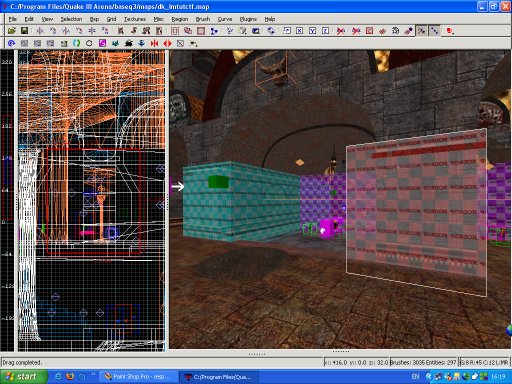Toggle cubic clipping in camera view
Screen dimensions: 512x384
coord(256,31)
